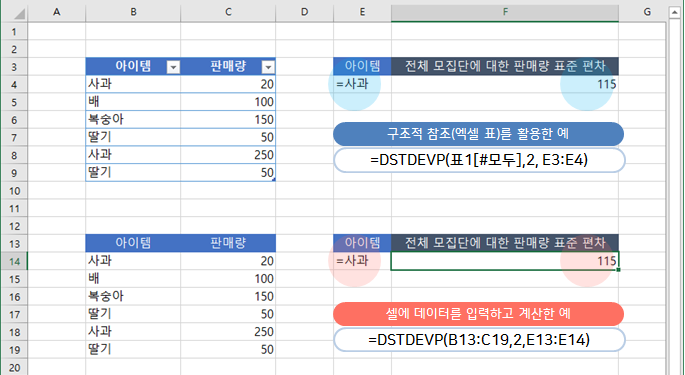Viewport: 685px width, 375px height.
Task: Select column A header
Action: (57, 12)
